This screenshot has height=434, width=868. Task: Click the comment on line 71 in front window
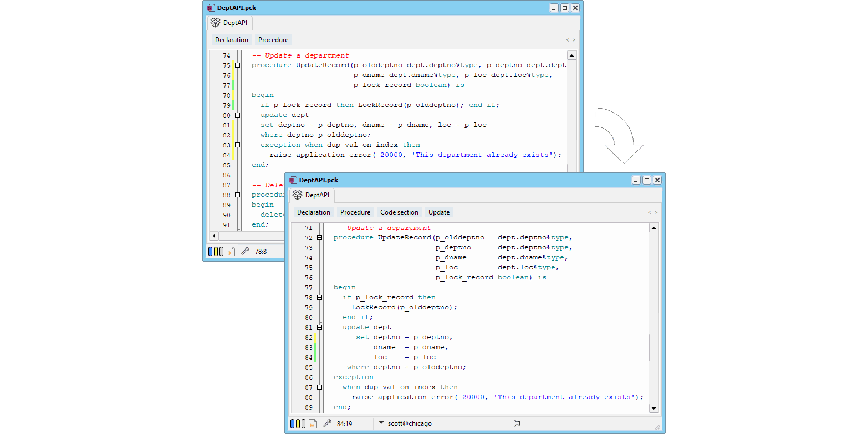(x=382, y=228)
